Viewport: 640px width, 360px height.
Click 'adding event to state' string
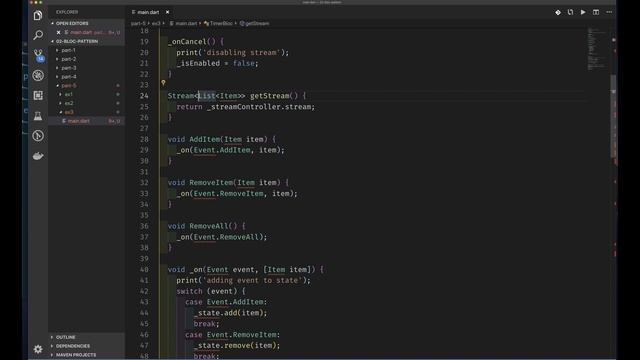point(252,281)
